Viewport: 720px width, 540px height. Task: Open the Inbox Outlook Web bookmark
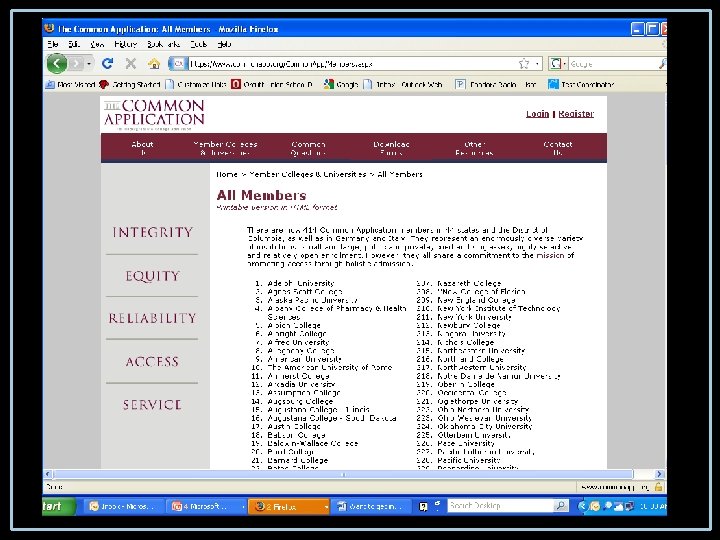pos(403,84)
